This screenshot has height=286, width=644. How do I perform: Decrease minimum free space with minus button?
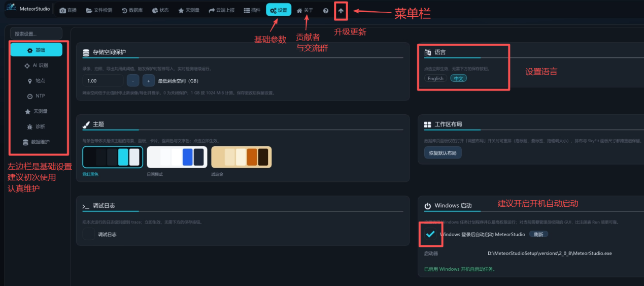pyautogui.click(x=133, y=80)
